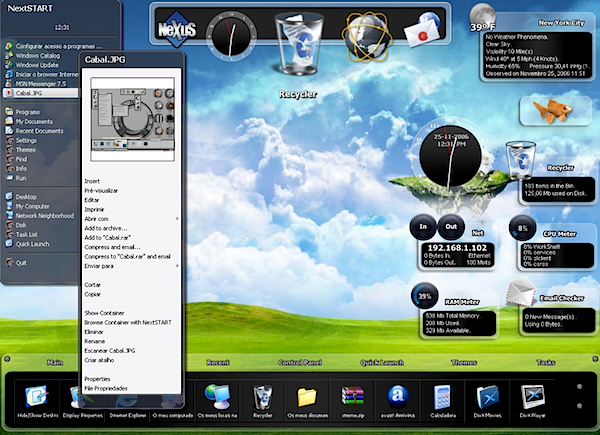600x435 pixels.
Task: Select Browse Container with NextSTART
Action: [128, 323]
